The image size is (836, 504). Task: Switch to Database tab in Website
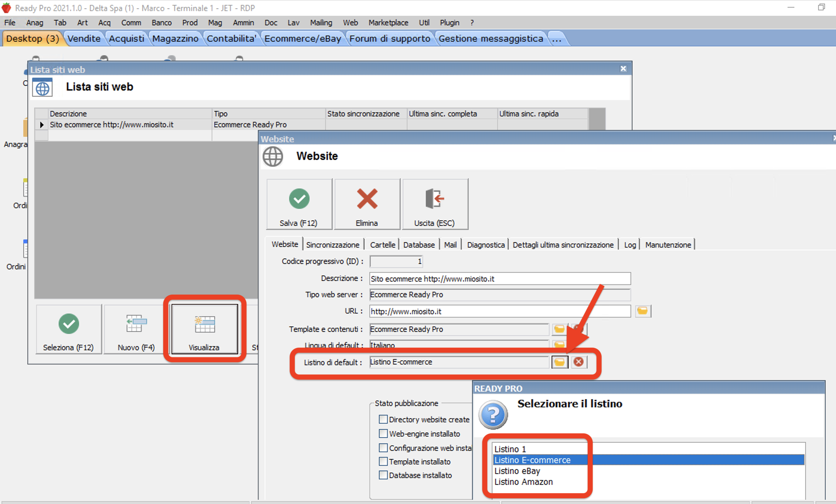[x=419, y=245]
